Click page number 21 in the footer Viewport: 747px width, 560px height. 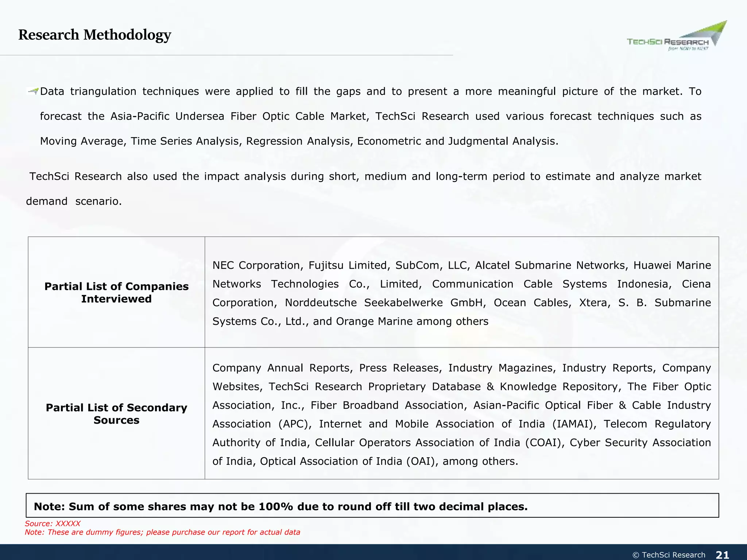(722, 555)
